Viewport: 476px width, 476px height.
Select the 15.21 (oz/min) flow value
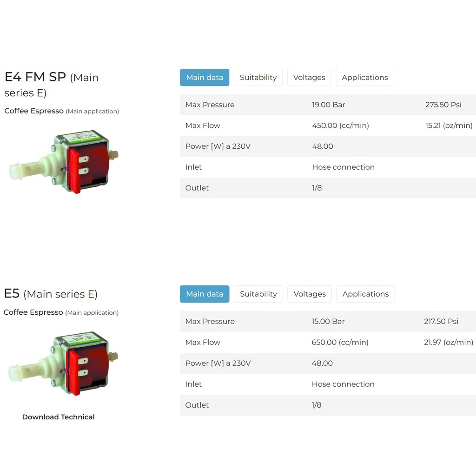(x=449, y=126)
